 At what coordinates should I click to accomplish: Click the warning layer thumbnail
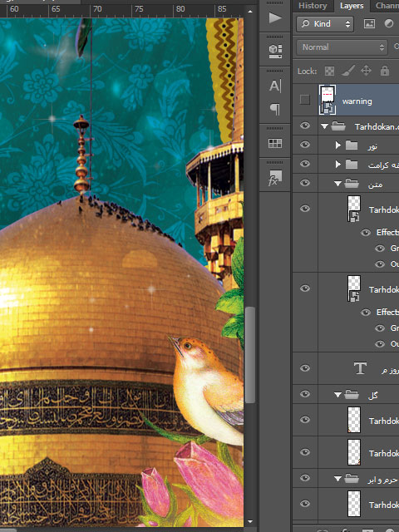pos(328,100)
